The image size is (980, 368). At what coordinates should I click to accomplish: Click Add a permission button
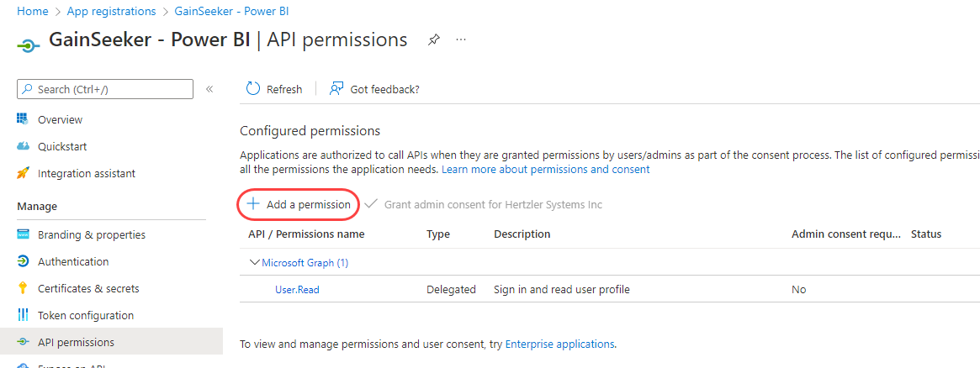pos(299,204)
